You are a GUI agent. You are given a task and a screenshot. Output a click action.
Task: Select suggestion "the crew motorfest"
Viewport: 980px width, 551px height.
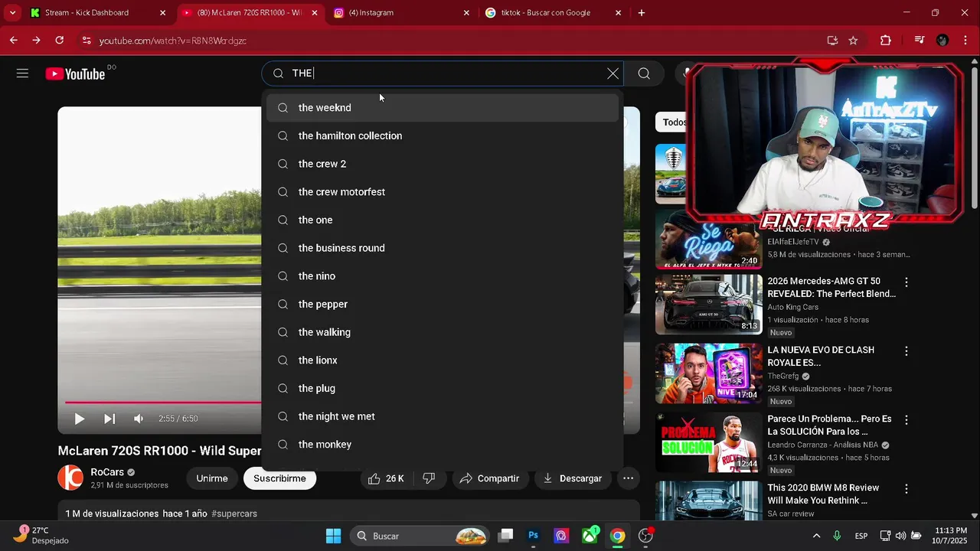443,192
